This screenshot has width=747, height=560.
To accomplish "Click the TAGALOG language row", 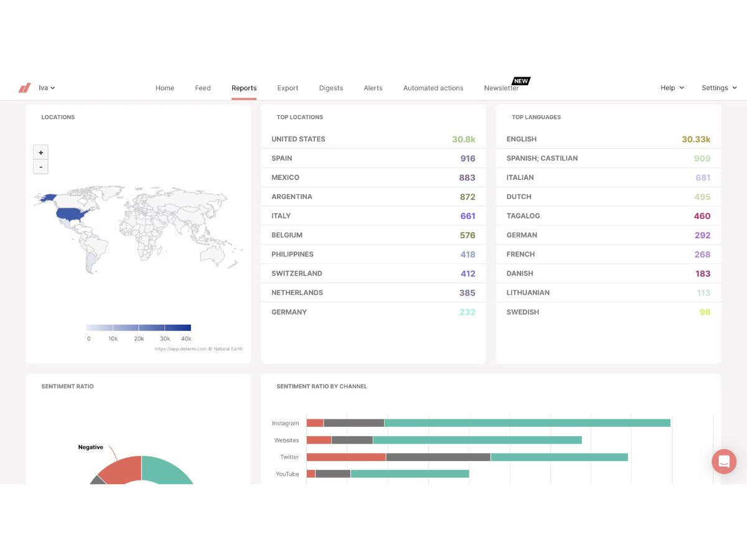I will point(608,216).
